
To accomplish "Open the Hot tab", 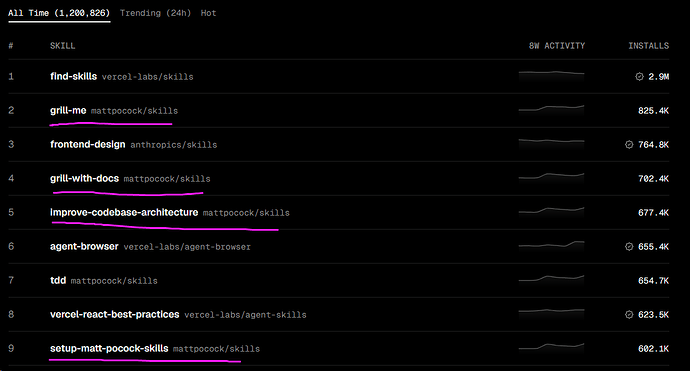I will pyautogui.click(x=208, y=13).
